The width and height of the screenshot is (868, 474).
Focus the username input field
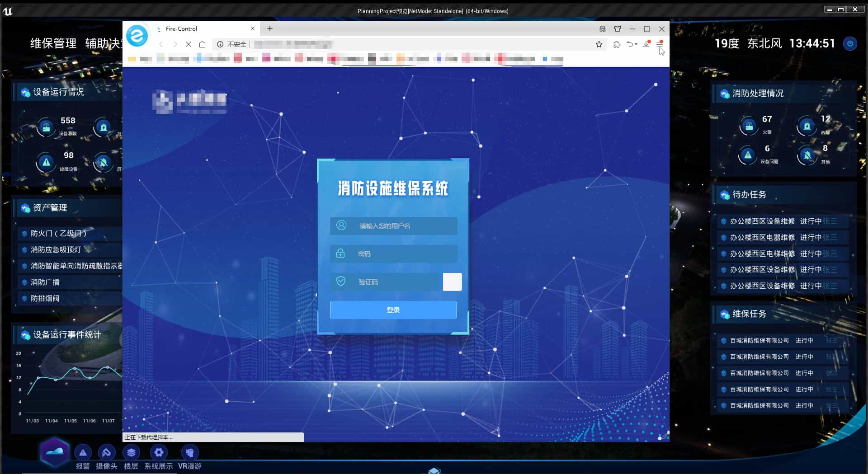point(398,226)
